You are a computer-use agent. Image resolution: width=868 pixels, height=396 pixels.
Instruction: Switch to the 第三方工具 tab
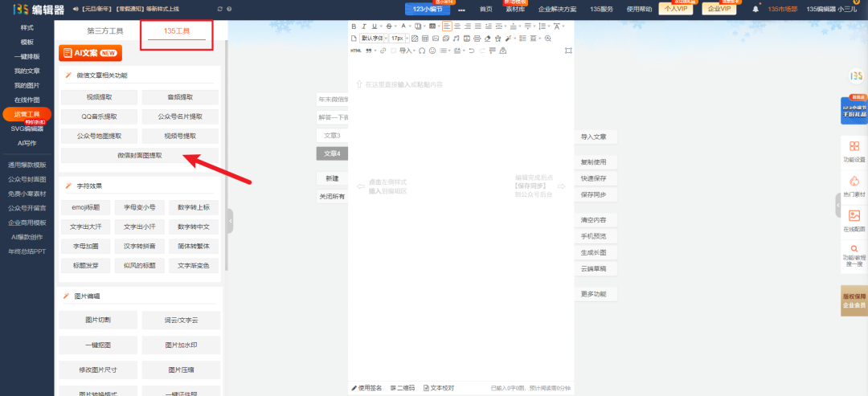105,31
